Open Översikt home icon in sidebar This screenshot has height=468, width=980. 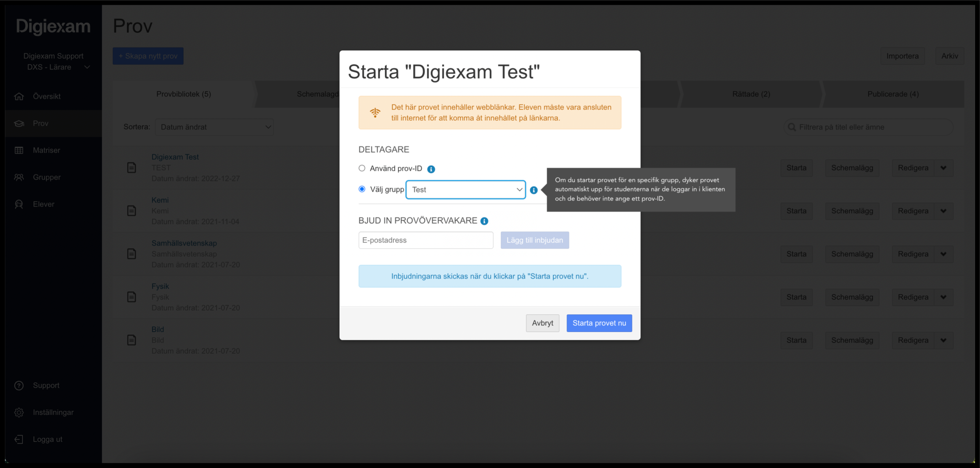coord(19,96)
